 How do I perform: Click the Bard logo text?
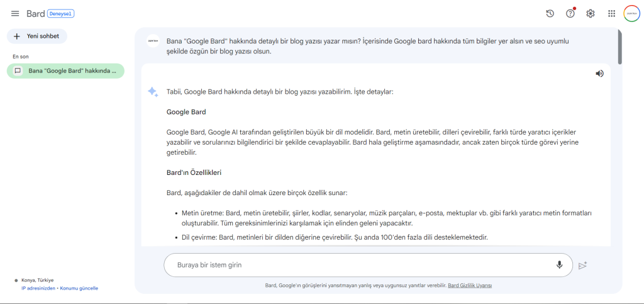pyautogui.click(x=35, y=14)
